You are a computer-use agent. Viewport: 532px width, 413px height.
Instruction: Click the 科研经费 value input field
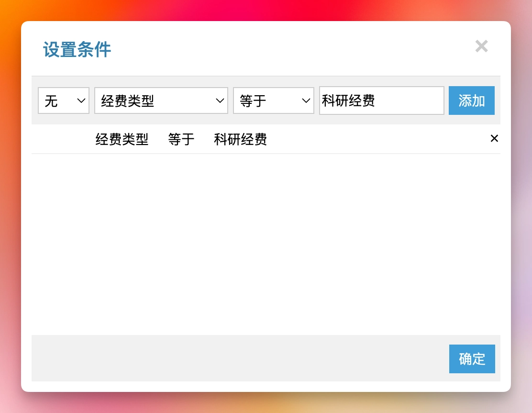click(382, 100)
